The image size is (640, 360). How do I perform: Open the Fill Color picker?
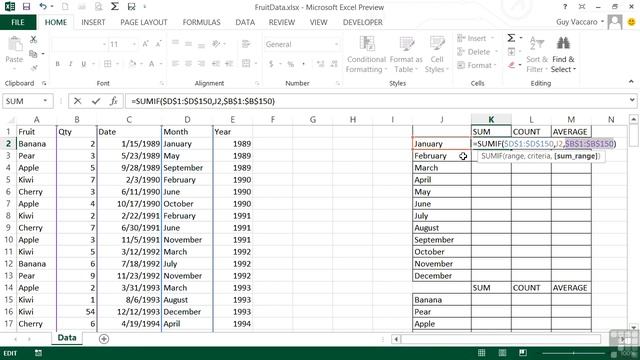(x=133, y=64)
